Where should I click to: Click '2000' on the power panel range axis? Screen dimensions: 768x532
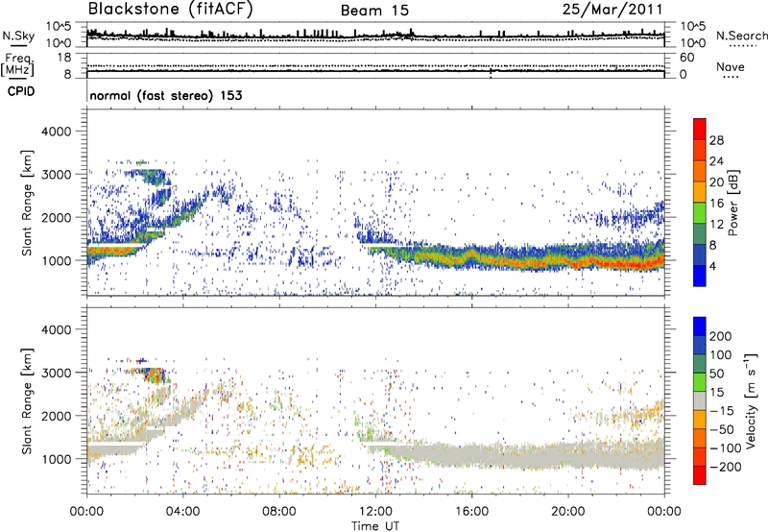click(56, 217)
